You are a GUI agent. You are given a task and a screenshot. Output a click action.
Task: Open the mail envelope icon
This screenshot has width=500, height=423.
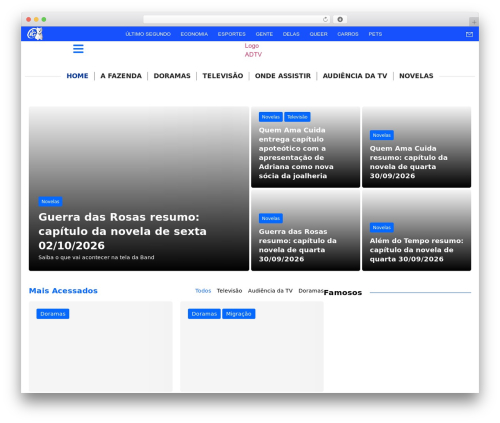(x=469, y=34)
